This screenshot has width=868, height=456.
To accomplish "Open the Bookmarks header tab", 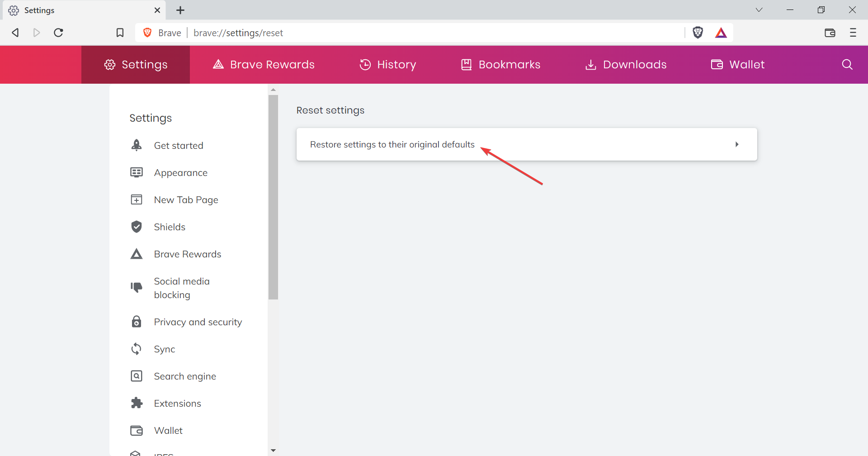I will 500,65.
